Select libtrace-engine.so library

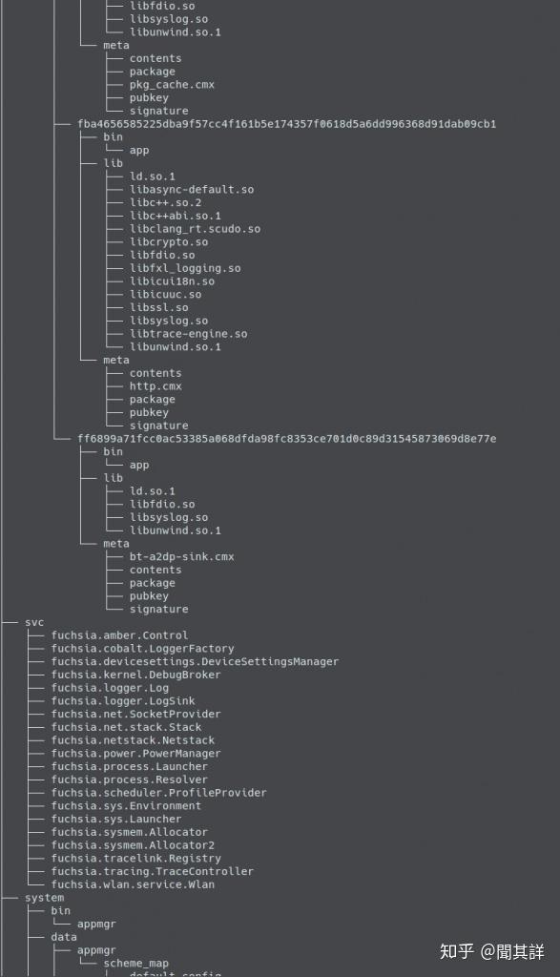pos(189,334)
